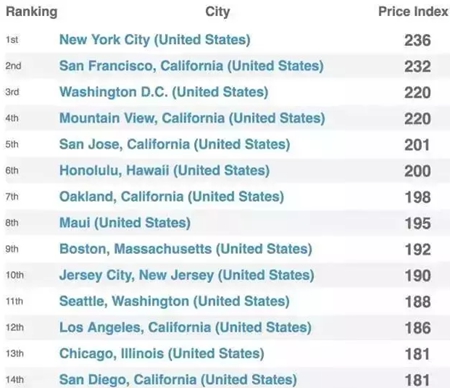Open the Maui city link
Screen dimensions: 450x388
pyautogui.click(x=125, y=223)
